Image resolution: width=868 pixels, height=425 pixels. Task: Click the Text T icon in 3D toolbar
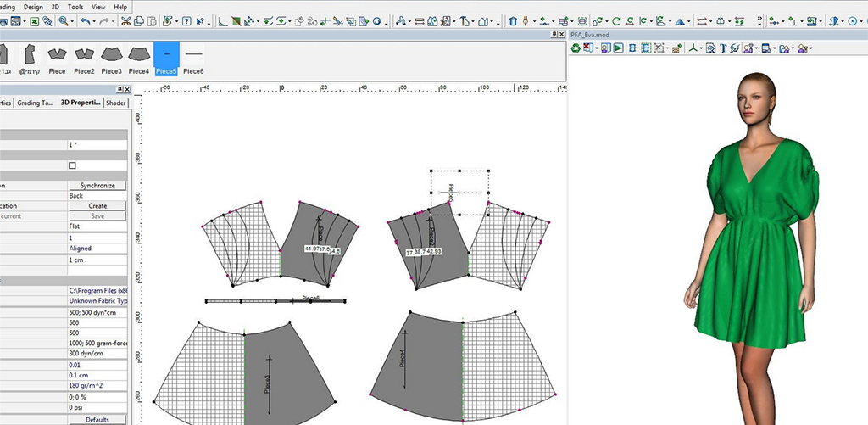pyautogui.click(x=723, y=48)
